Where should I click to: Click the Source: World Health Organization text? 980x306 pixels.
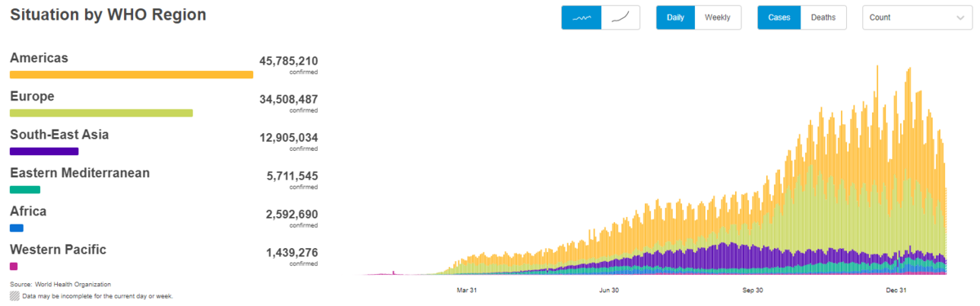(60, 284)
